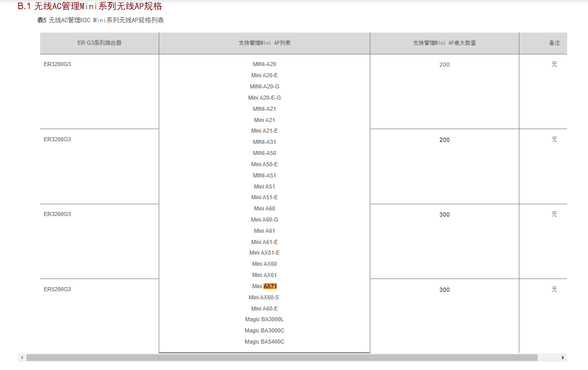588x370 pixels.
Task: Click the 'Magic BA3000L' entry
Action: tap(264, 320)
